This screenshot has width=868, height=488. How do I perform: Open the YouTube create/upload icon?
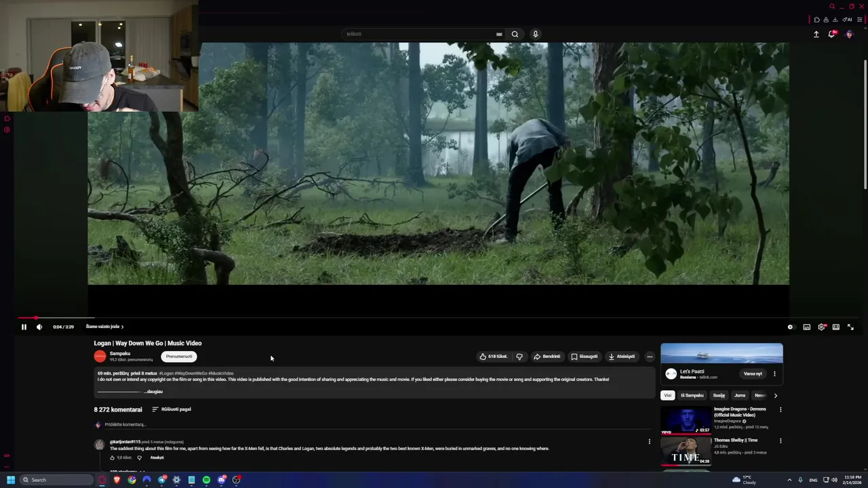coord(816,34)
